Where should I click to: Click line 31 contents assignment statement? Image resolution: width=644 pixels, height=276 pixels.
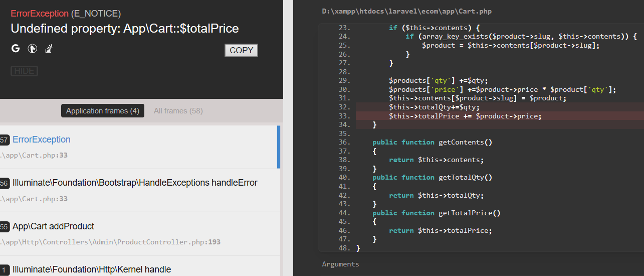click(478, 98)
